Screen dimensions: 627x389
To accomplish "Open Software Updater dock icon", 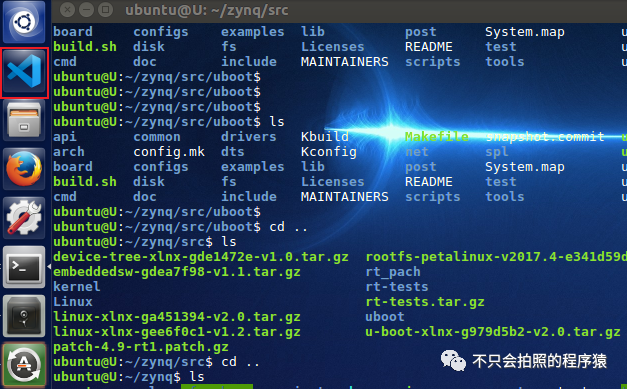I will coord(24,365).
